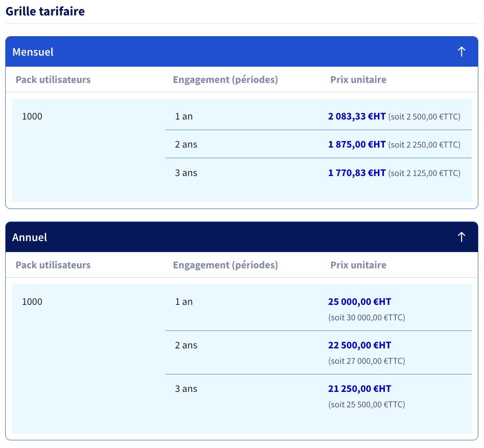Collapse the Annuel section using its arrow icon
484x448 pixels.
click(462, 237)
